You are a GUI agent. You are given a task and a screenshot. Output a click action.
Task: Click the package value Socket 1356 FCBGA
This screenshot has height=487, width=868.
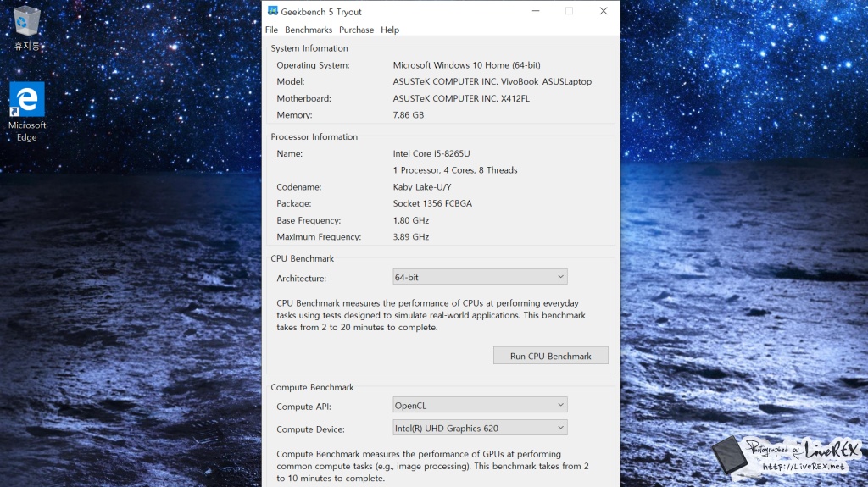(x=432, y=203)
